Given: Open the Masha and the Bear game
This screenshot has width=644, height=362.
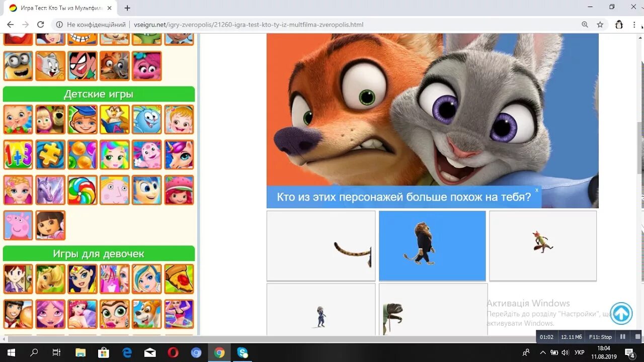Looking at the screenshot, I should point(50,120).
